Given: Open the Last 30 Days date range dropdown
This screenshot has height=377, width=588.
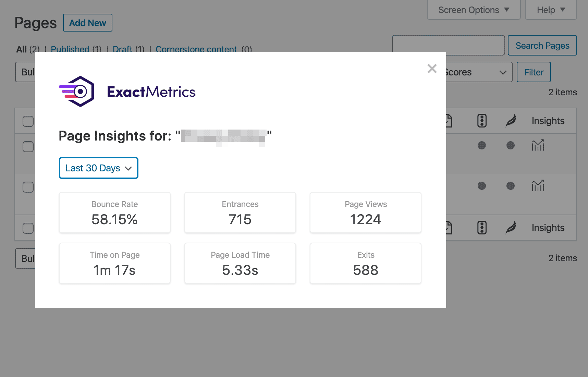Looking at the screenshot, I should (x=99, y=168).
